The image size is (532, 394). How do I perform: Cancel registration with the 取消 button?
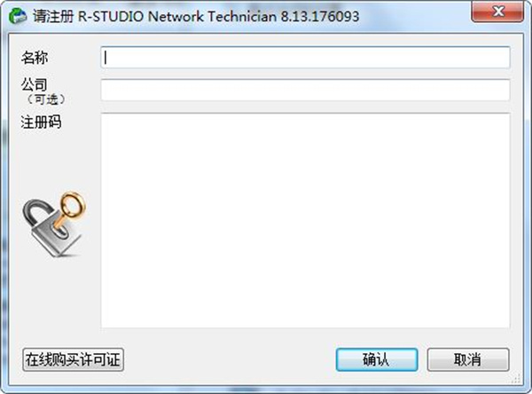(468, 359)
